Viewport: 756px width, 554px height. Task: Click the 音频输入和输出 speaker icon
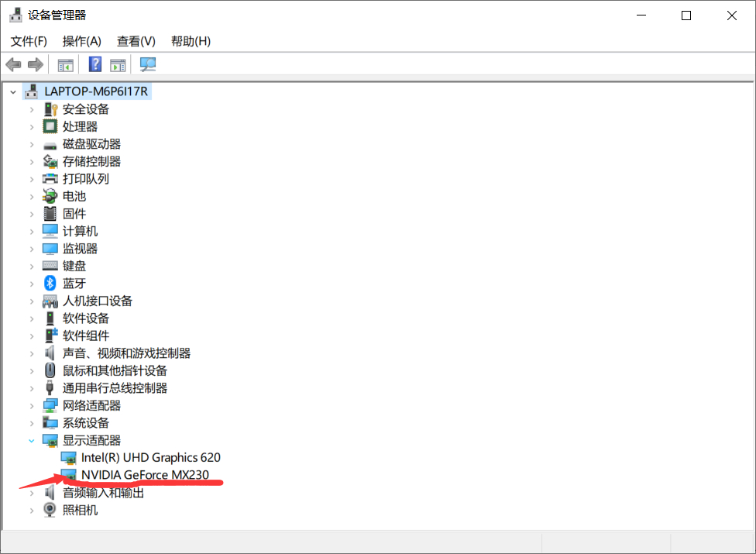point(50,492)
